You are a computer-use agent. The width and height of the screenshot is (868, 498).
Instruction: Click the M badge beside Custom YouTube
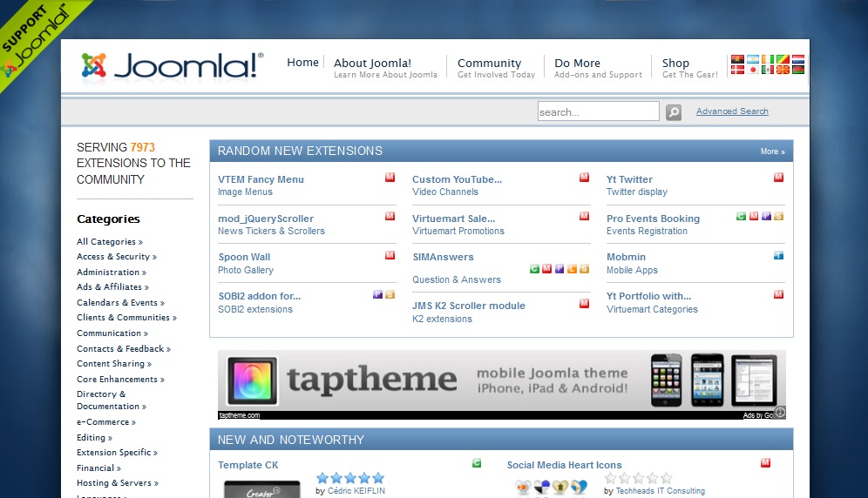click(x=584, y=178)
